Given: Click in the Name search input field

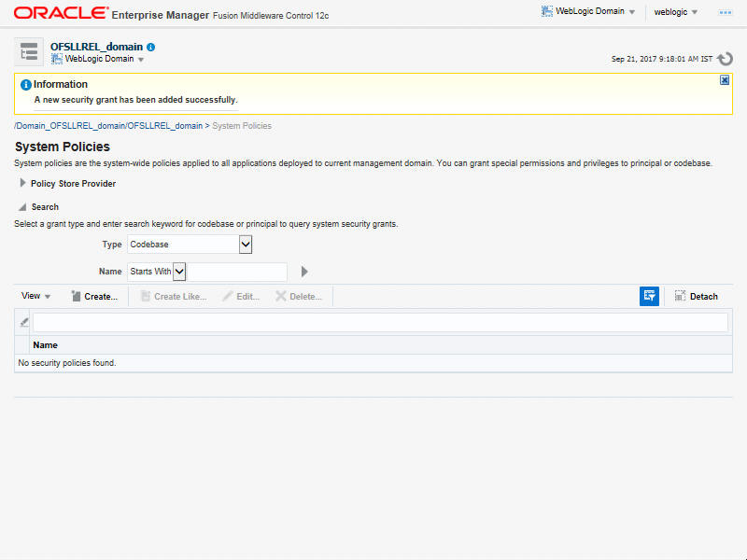Looking at the screenshot, I should coord(237,272).
